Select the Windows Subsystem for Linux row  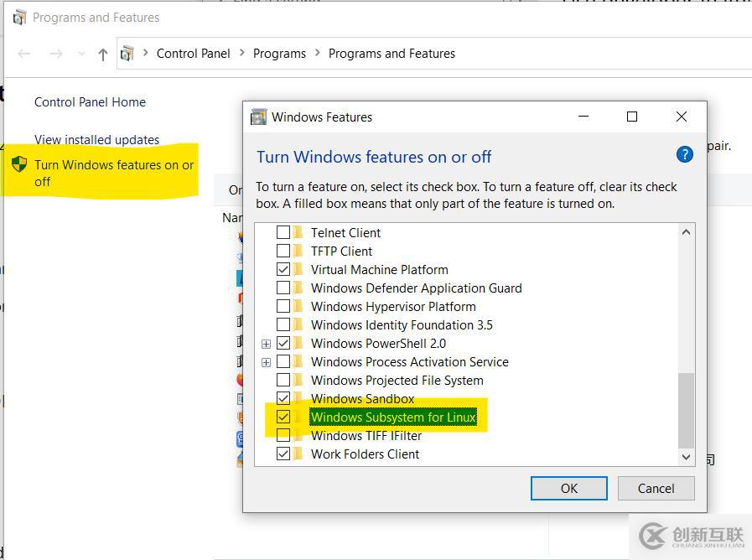(393, 417)
